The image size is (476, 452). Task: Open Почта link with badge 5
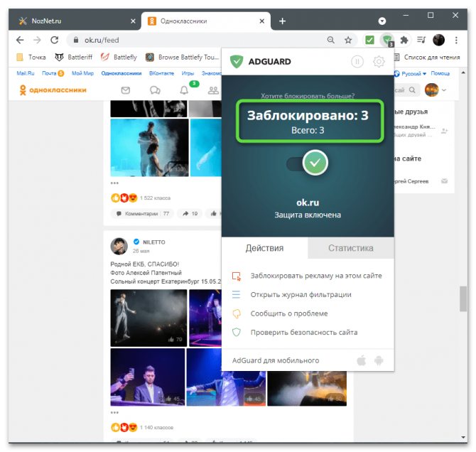(x=53, y=73)
